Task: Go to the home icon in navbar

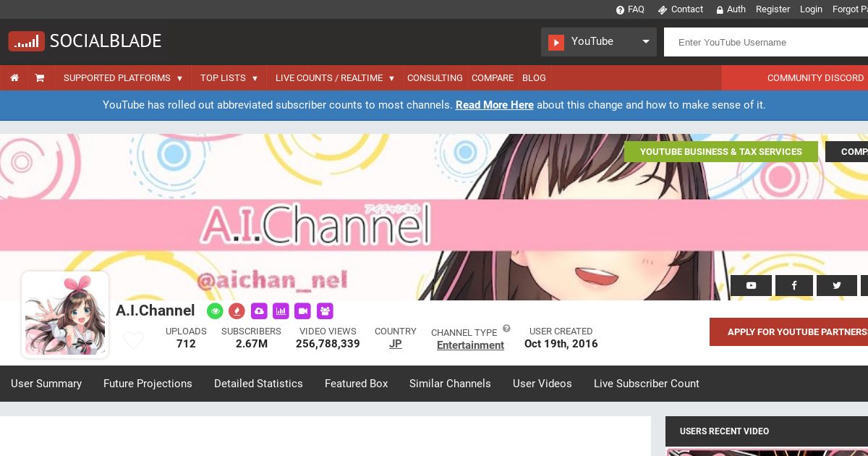Action: (14, 77)
